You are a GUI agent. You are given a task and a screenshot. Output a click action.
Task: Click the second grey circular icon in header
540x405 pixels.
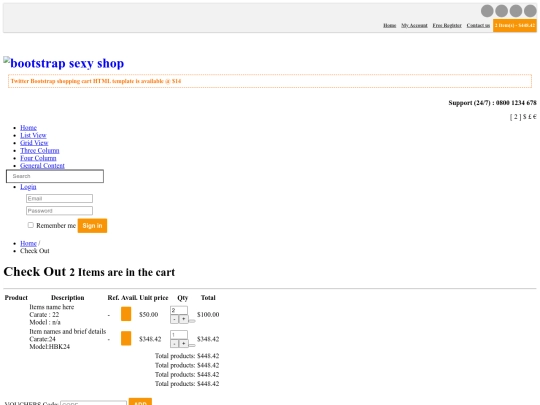pyautogui.click(x=501, y=11)
